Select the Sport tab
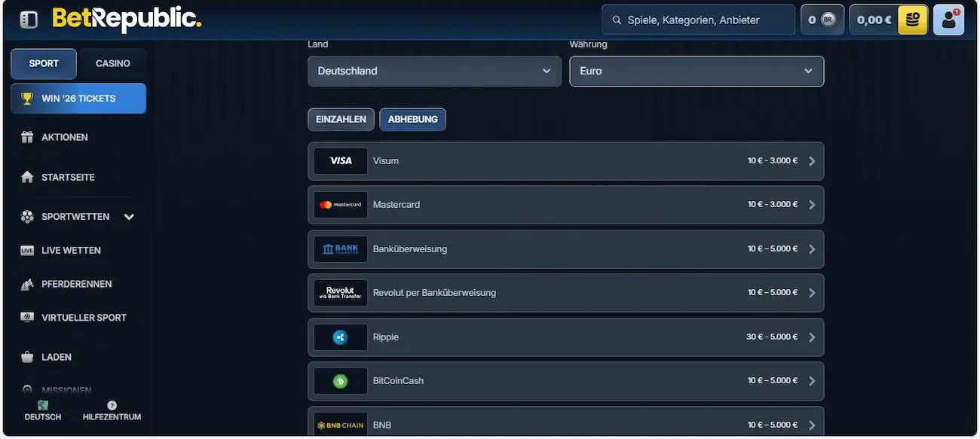Screen dimensions: 980x439 (x=44, y=64)
